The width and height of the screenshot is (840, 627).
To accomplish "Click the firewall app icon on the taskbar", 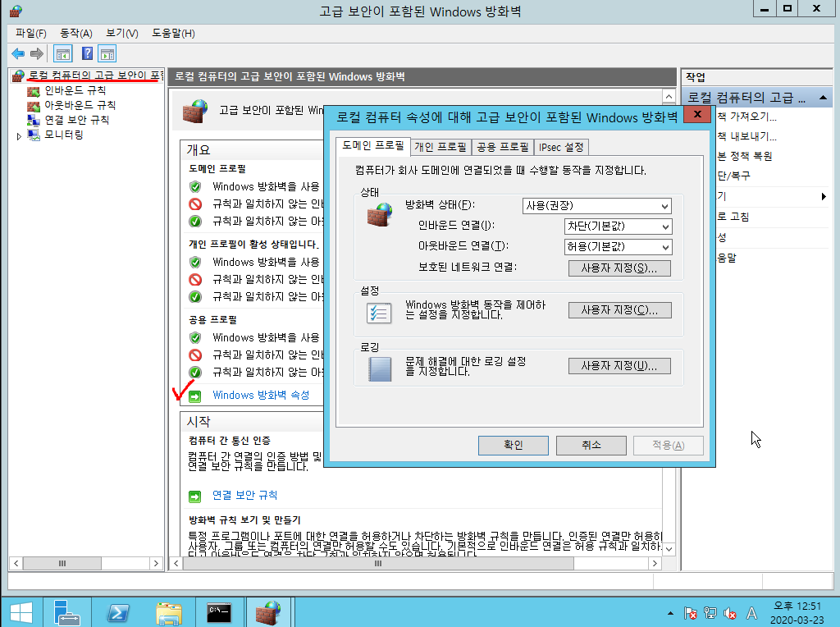I will point(268,612).
